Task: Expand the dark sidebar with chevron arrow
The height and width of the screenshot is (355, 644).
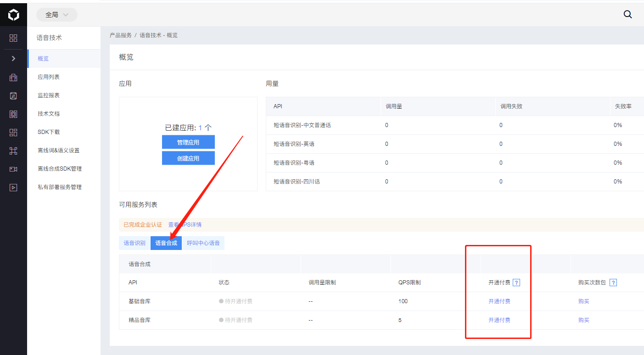Action: pyautogui.click(x=13, y=58)
